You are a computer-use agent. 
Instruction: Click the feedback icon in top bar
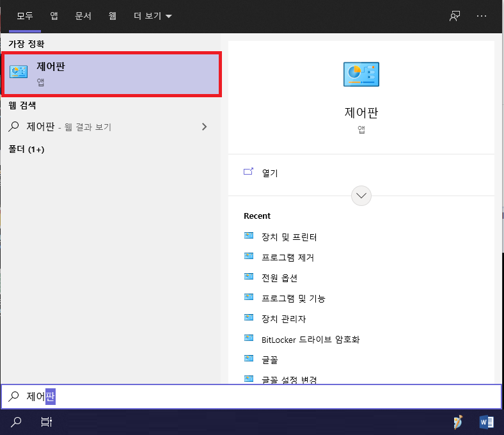(x=455, y=16)
